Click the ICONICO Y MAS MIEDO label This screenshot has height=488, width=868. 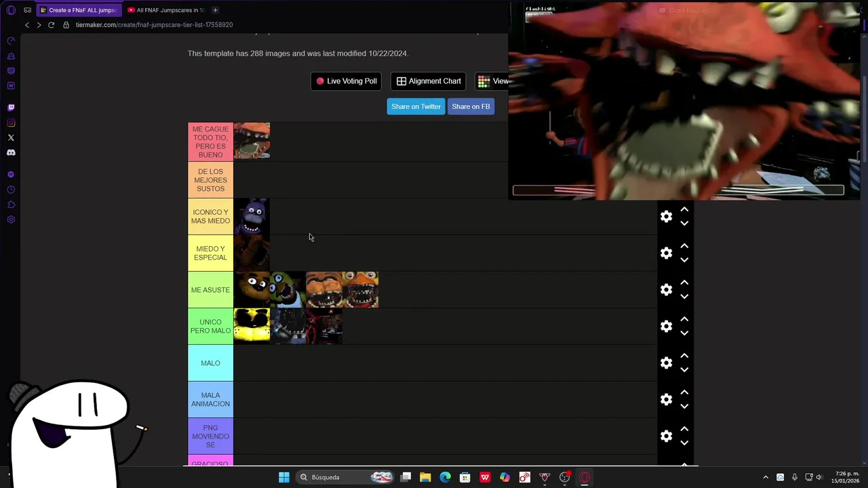(210, 216)
